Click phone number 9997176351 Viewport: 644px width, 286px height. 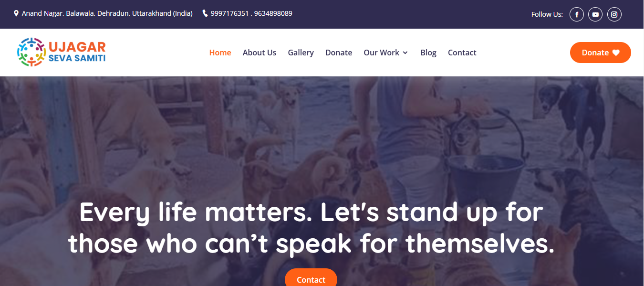[x=229, y=13]
